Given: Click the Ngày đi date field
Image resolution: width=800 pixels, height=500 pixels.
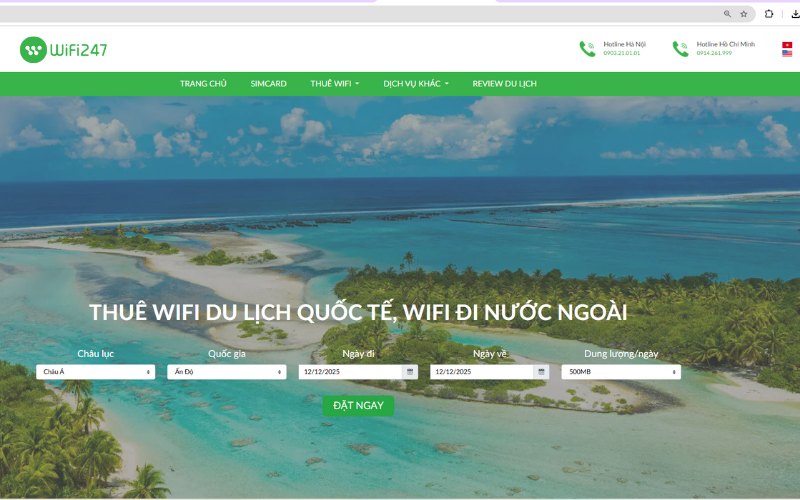Looking at the screenshot, I should pos(351,371).
